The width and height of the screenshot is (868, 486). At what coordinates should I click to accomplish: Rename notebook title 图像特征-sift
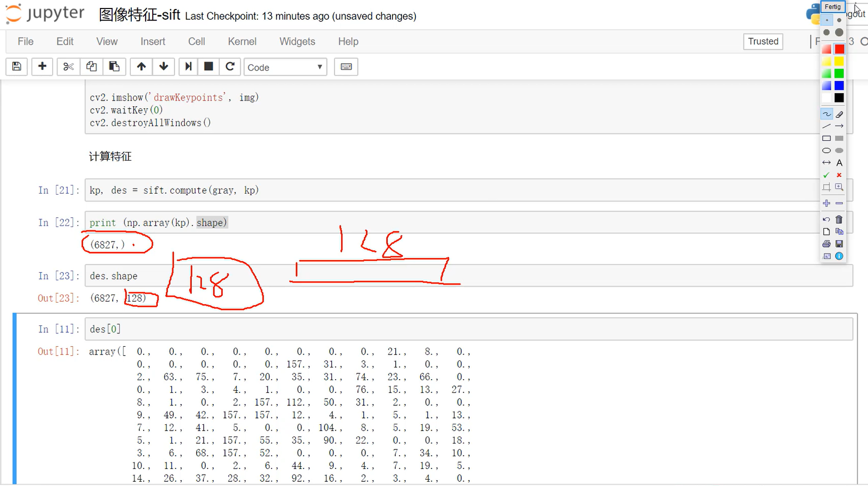pos(140,15)
